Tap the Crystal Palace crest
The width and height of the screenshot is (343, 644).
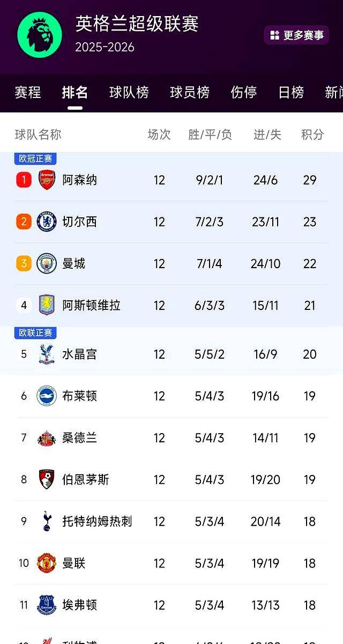click(x=47, y=354)
